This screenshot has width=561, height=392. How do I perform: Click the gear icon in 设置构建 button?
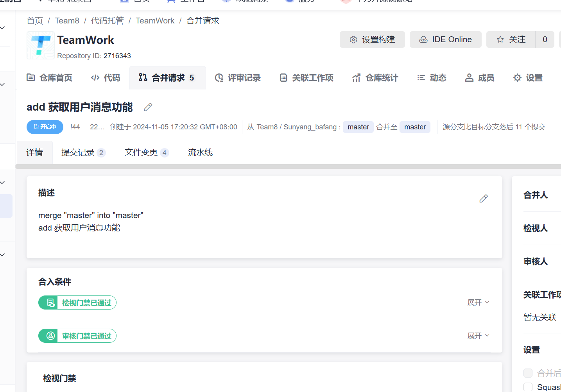(x=353, y=39)
